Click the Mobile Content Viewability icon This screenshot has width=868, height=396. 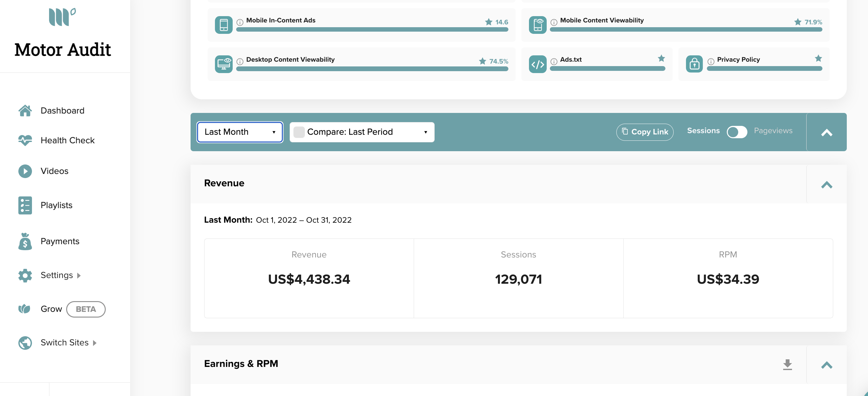(538, 25)
